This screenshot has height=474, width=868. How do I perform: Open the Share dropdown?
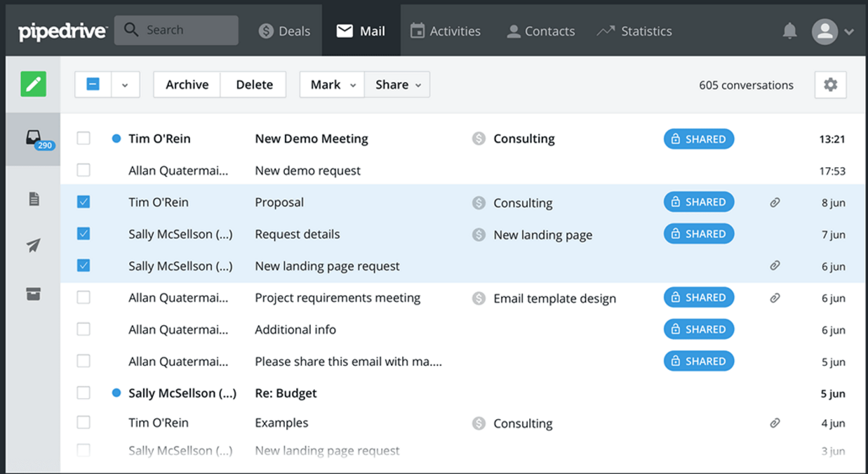pyautogui.click(x=397, y=85)
